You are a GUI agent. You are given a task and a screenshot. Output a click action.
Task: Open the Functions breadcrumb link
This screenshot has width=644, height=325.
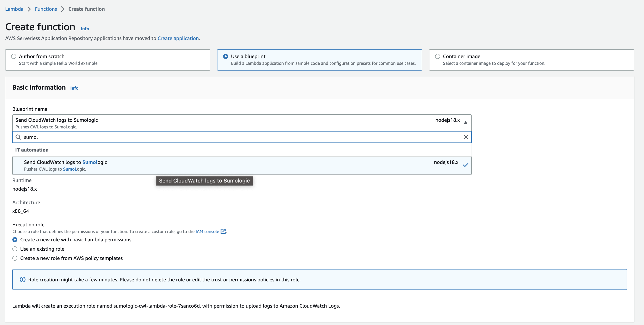tap(46, 9)
